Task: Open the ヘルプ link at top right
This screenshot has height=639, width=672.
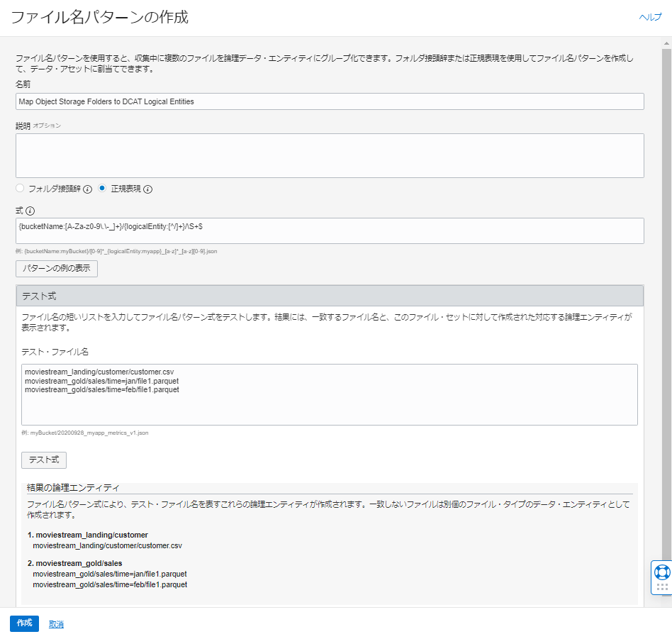Action: pos(650,18)
